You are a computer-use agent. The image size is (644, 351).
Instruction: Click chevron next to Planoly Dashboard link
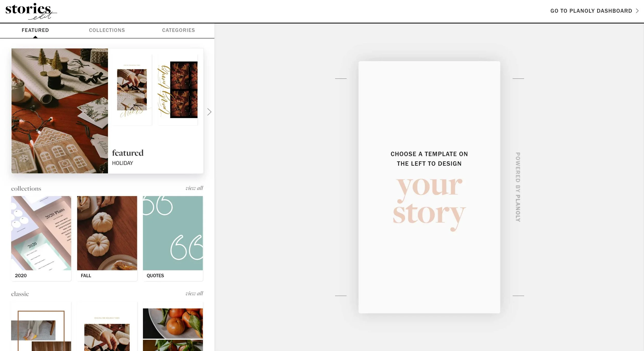pos(637,11)
